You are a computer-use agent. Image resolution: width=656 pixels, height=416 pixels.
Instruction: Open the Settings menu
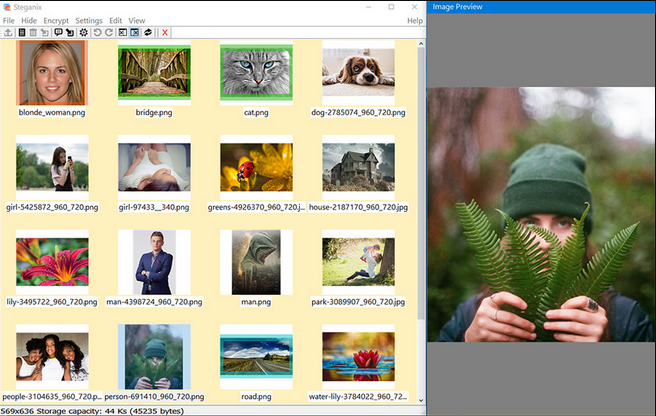pos(89,21)
